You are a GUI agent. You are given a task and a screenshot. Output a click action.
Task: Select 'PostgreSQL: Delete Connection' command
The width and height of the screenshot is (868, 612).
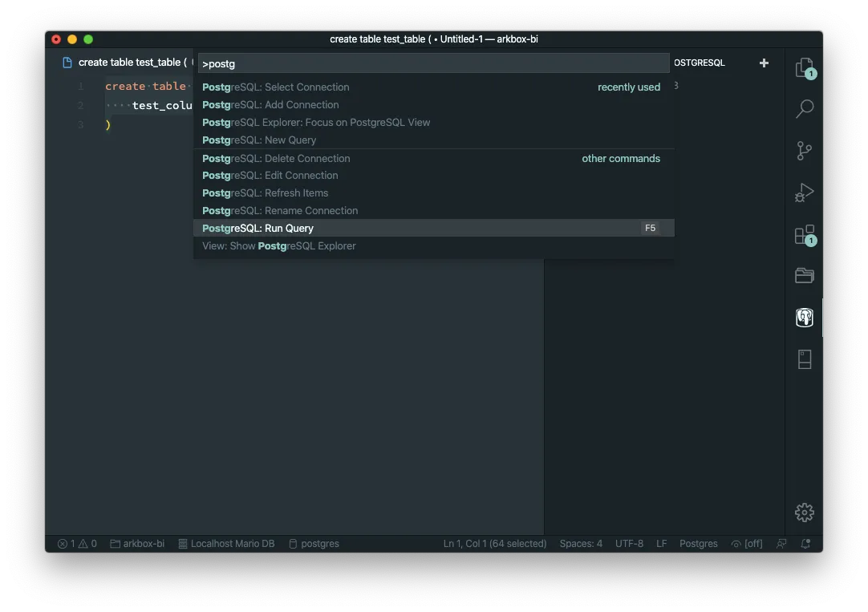pyautogui.click(x=433, y=158)
